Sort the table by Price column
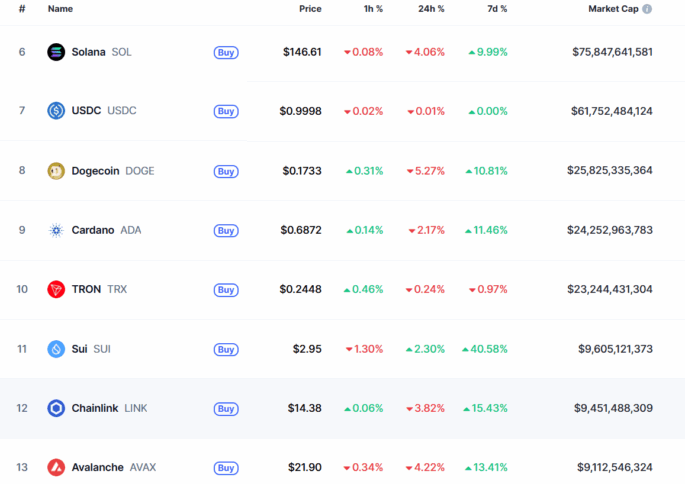This screenshot has width=685, height=484. (310, 9)
